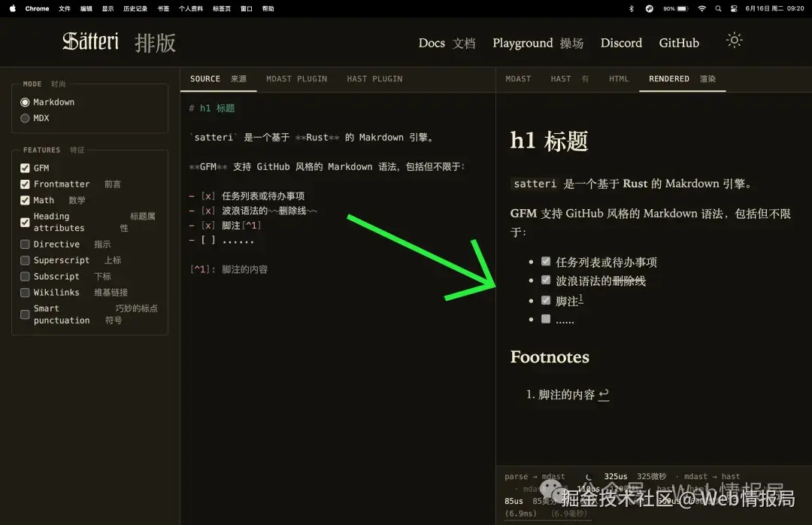The image size is (812, 525).
Task: Toggle the Heading attributes checkbox
Action: [x=25, y=222]
